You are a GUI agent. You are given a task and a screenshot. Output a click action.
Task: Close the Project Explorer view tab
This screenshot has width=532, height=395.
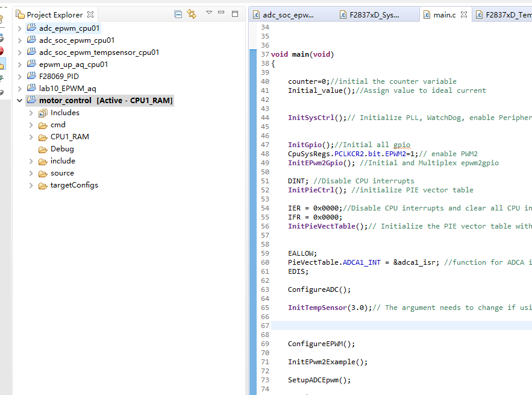pos(90,14)
